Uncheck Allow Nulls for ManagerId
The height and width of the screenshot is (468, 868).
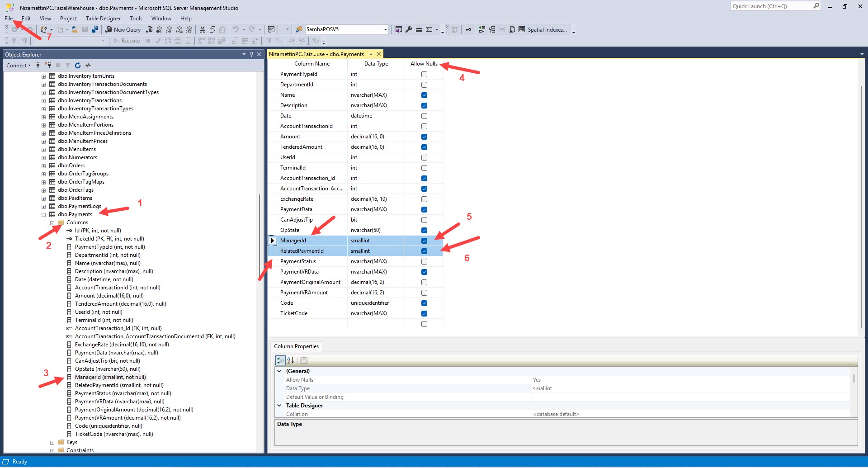point(424,241)
